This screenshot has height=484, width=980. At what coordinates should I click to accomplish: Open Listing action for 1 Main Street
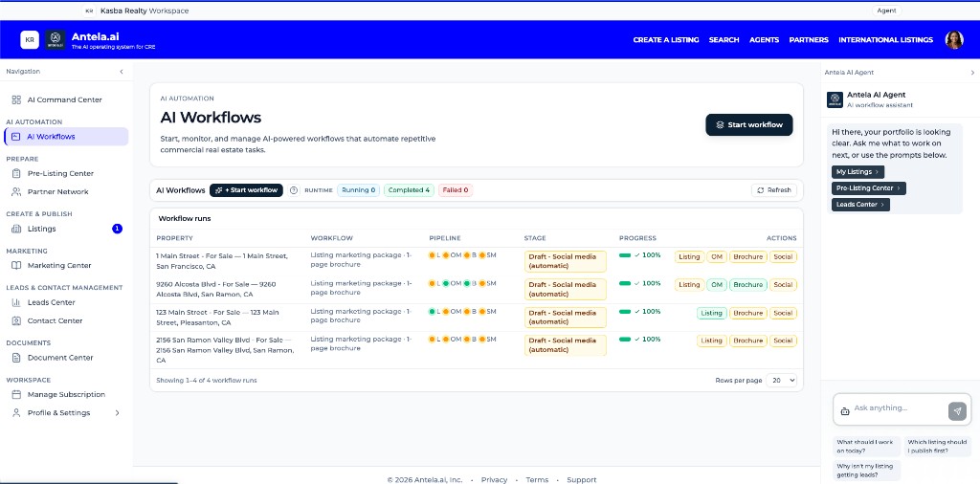[689, 256]
